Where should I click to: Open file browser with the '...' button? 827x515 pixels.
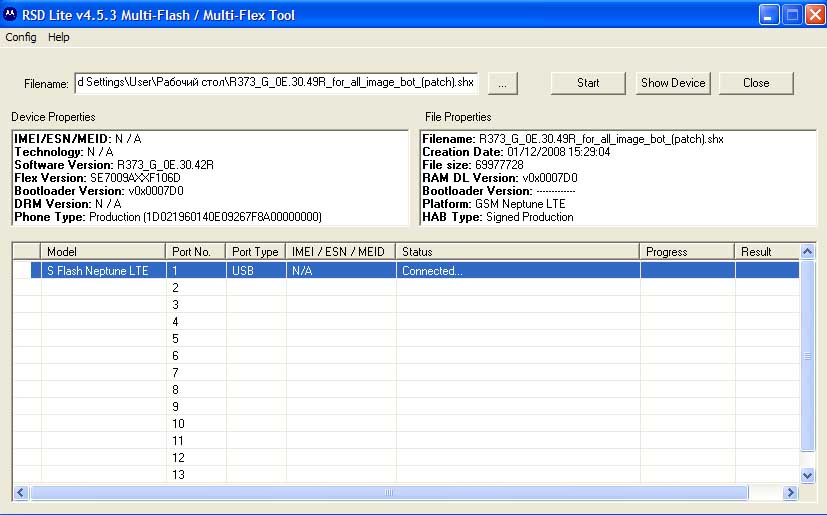click(503, 83)
